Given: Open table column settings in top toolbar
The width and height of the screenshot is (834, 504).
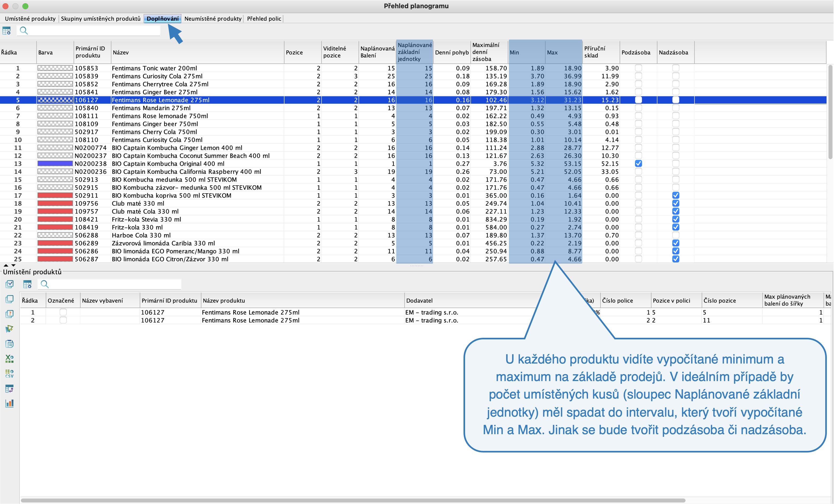Looking at the screenshot, I should [x=7, y=31].
